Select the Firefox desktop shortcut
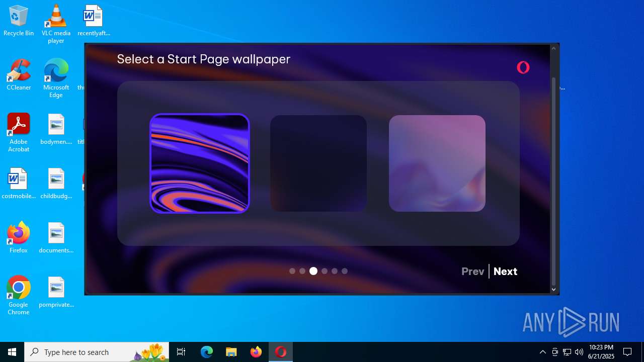This screenshot has height=362, width=644. tap(19, 238)
